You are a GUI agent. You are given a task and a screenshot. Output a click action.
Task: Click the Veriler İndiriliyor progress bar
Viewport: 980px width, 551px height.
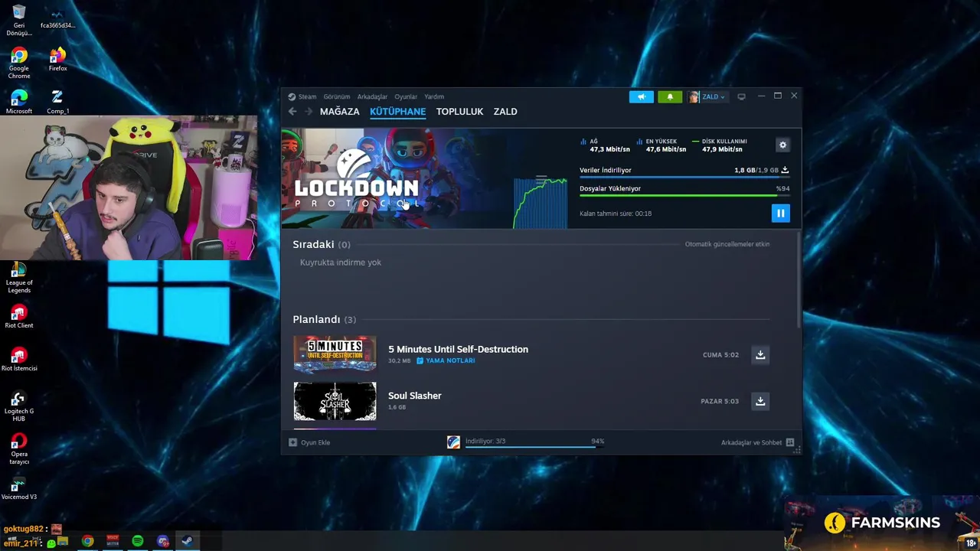[x=684, y=178]
